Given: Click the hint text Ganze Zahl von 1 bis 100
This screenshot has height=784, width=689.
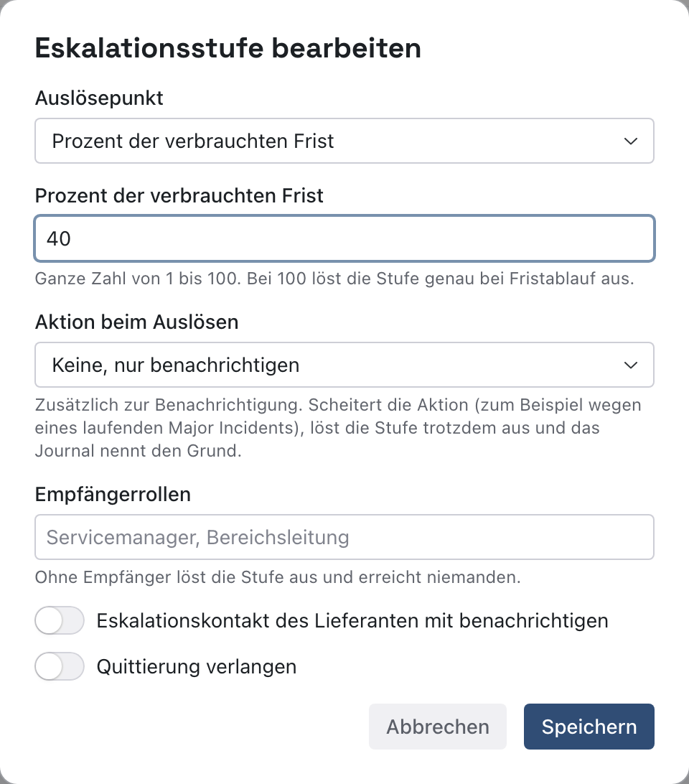Looking at the screenshot, I should pos(334,279).
